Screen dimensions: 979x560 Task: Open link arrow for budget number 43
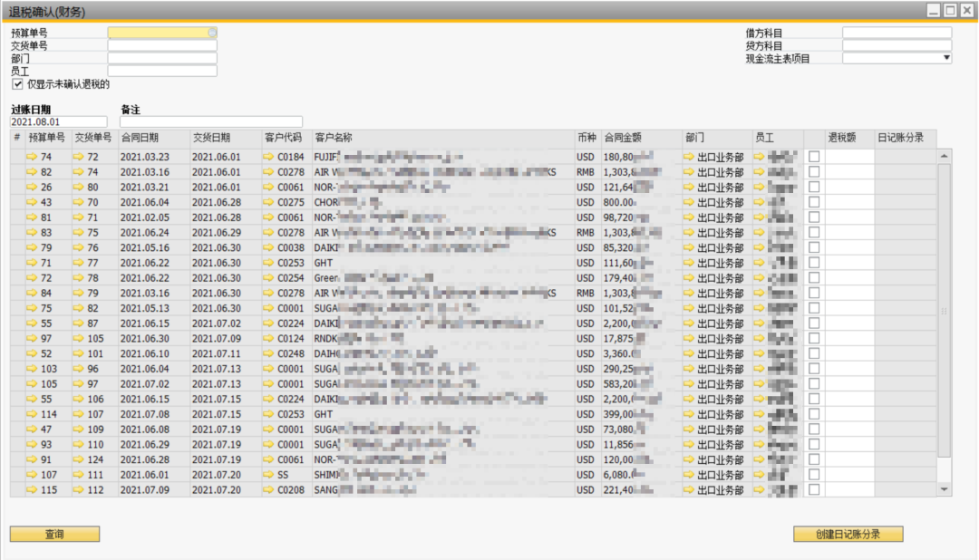[x=32, y=202]
